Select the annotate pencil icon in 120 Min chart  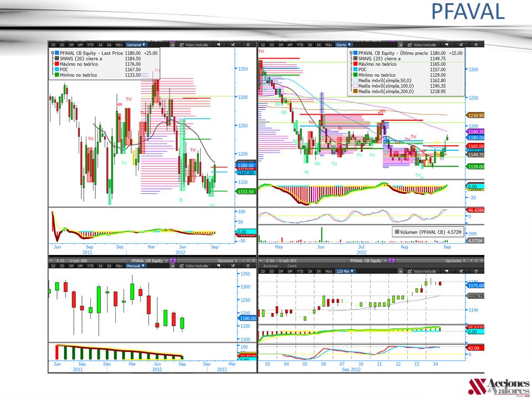tap(461, 271)
